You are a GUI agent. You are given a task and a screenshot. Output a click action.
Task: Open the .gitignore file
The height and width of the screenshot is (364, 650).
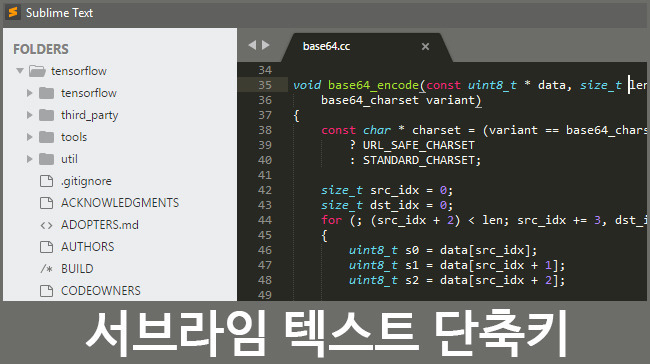coord(86,181)
